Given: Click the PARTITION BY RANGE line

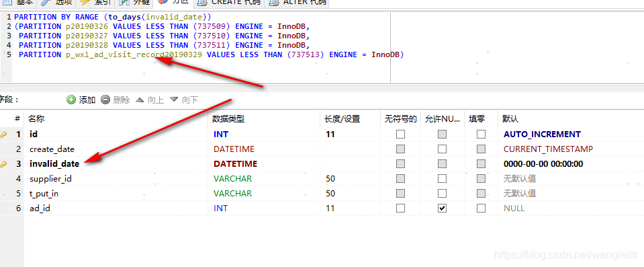Looking at the screenshot, I should (x=113, y=17).
